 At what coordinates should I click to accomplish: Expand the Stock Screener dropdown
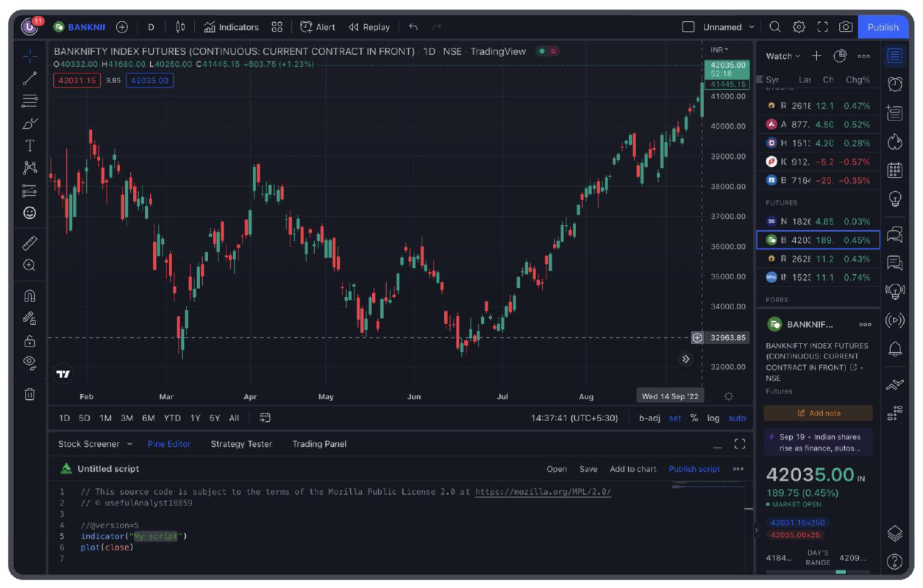click(129, 444)
